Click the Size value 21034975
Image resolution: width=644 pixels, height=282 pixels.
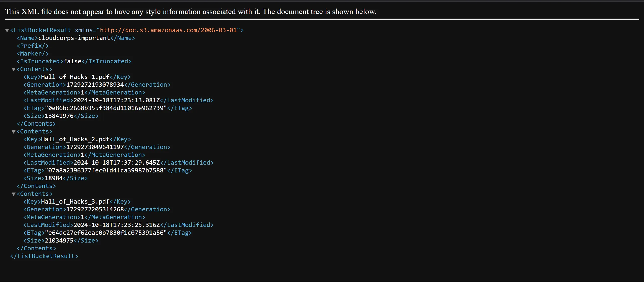click(59, 241)
